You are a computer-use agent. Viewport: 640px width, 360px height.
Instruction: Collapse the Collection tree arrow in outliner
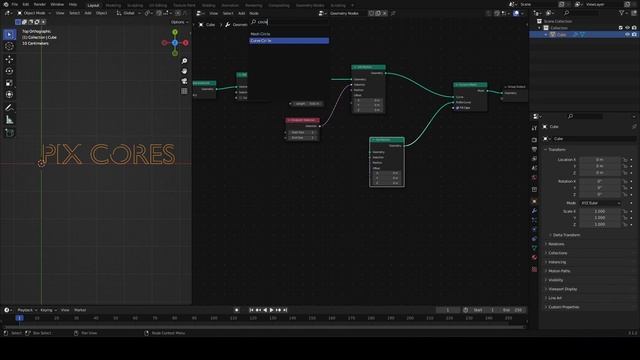point(540,28)
